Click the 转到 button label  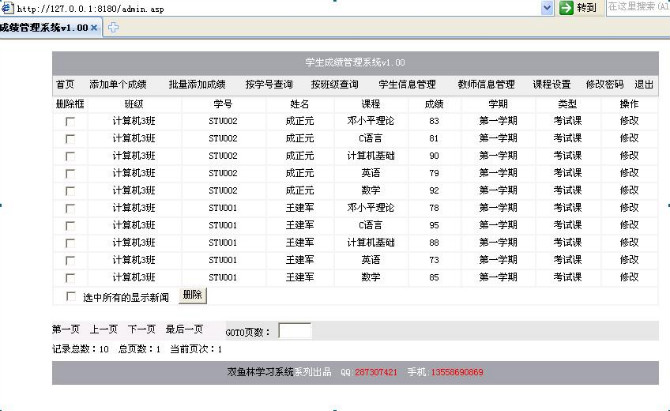point(587,8)
